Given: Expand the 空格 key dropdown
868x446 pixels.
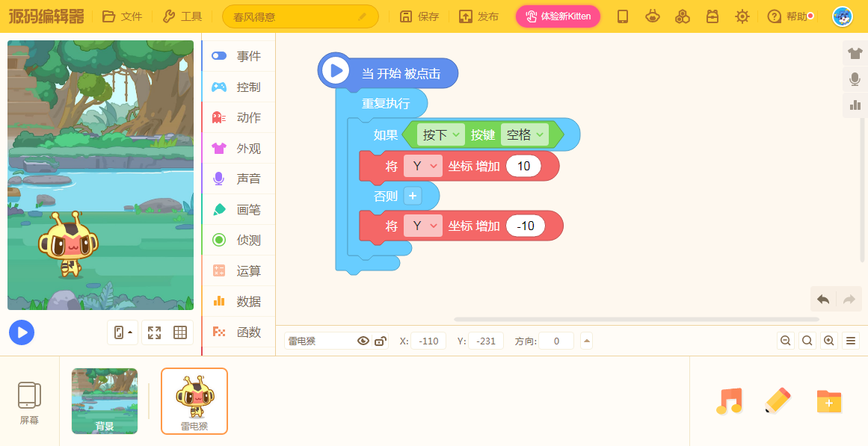Looking at the screenshot, I should pos(524,134).
